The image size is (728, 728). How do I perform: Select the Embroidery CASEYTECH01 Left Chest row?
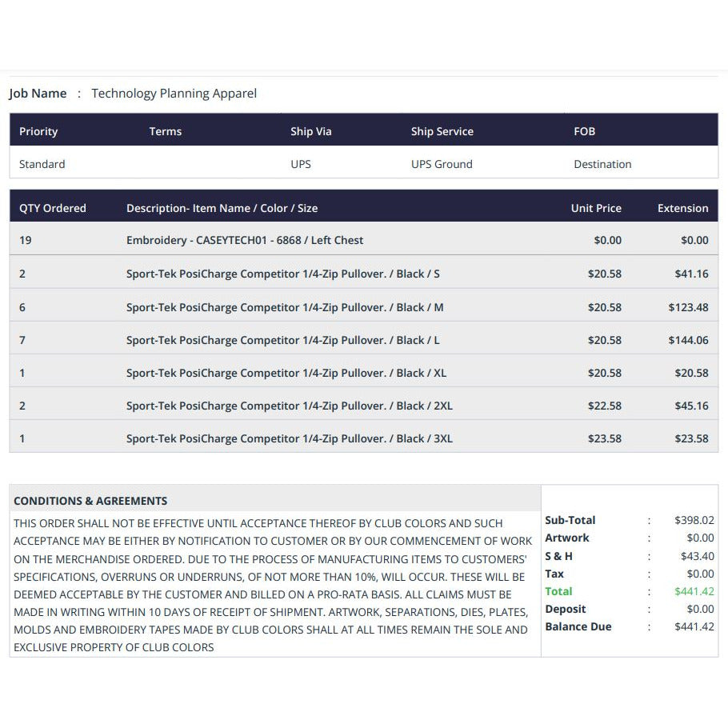coord(363,238)
